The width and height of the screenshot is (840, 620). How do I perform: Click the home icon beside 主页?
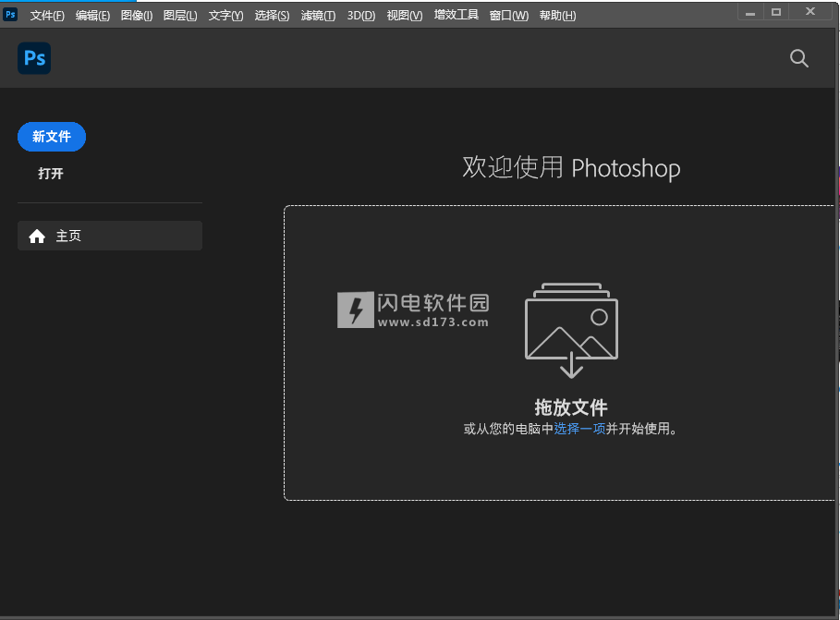pos(37,236)
